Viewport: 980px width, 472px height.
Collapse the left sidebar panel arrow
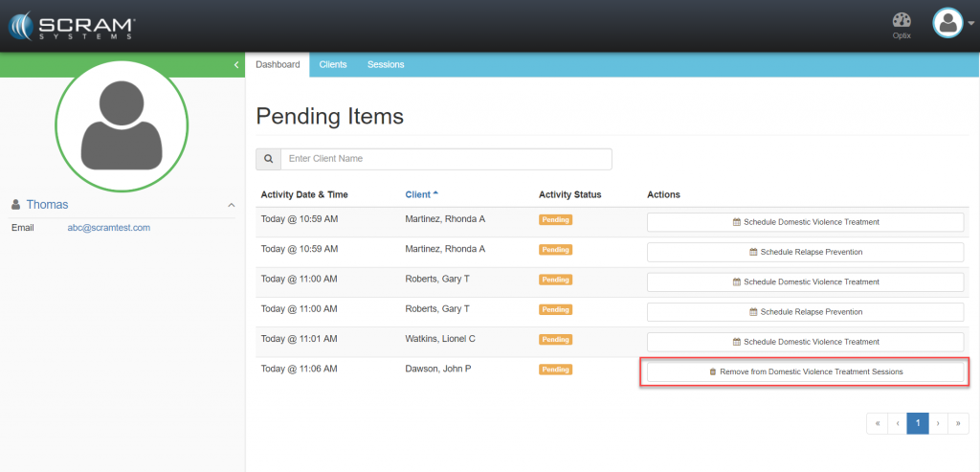pos(235,65)
